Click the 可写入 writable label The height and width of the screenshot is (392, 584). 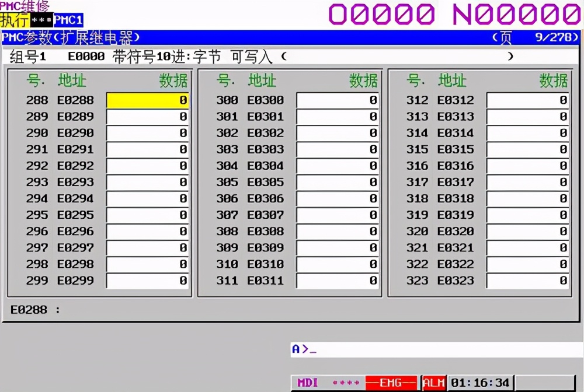click(251, 57)
